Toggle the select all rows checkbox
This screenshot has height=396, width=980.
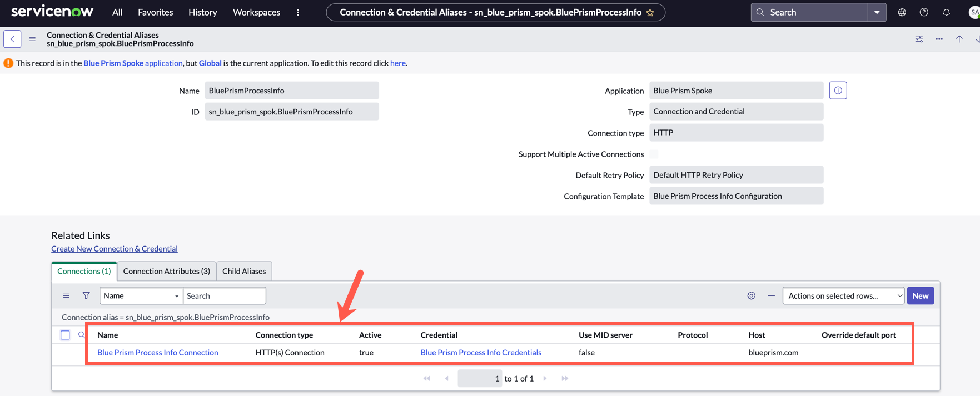(65, 335)
